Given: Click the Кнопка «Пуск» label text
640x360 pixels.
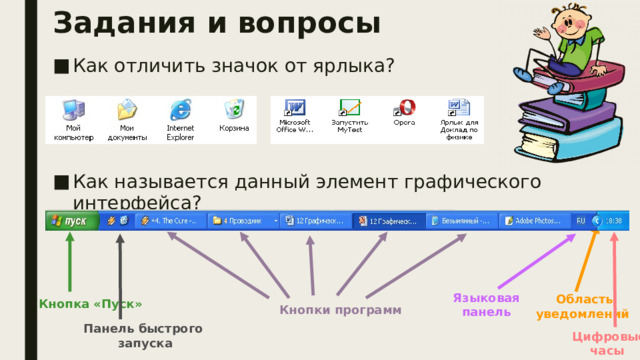Looking at the screenshot, I should (91, 304).
